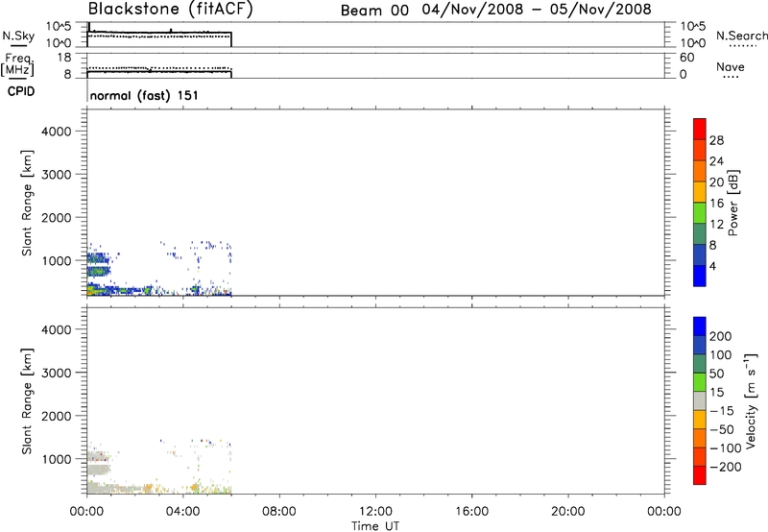768x532 pixels.
Task: Click the "CPID" row label
Action: 21,91
